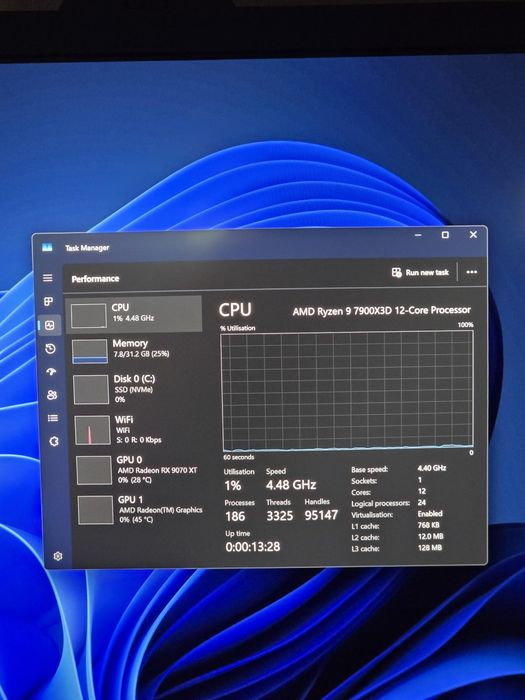Click the CPU mini graph thumbnail

click(89, 316)
